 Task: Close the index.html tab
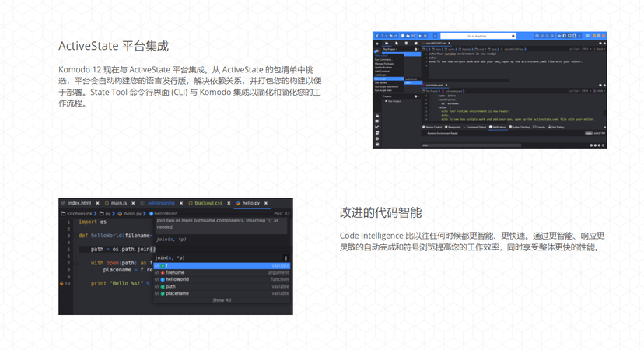tap(97, 203)
